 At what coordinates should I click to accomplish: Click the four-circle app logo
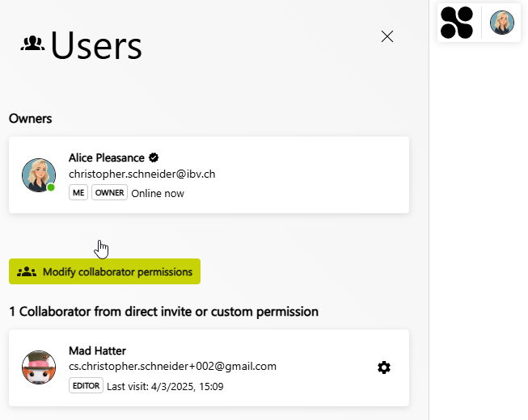(x=457, y=23)
